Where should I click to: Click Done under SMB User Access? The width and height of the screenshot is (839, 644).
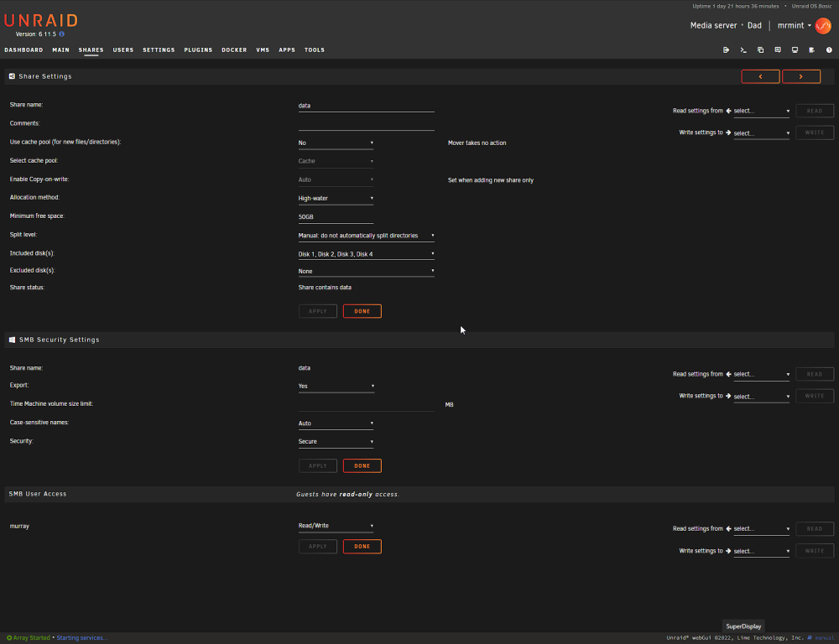(x=362, y=547)
